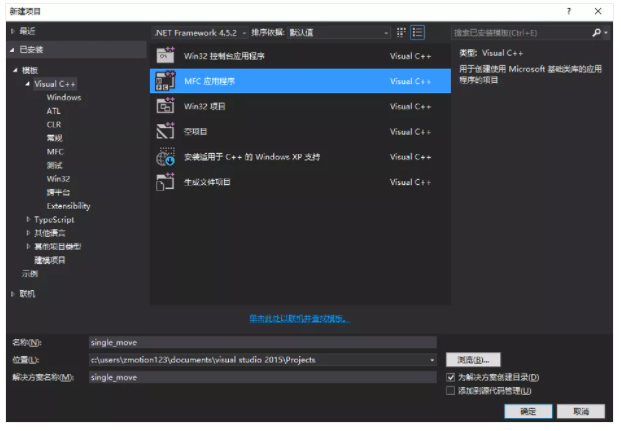Expand the 联机 tree node

pos(13,294)
